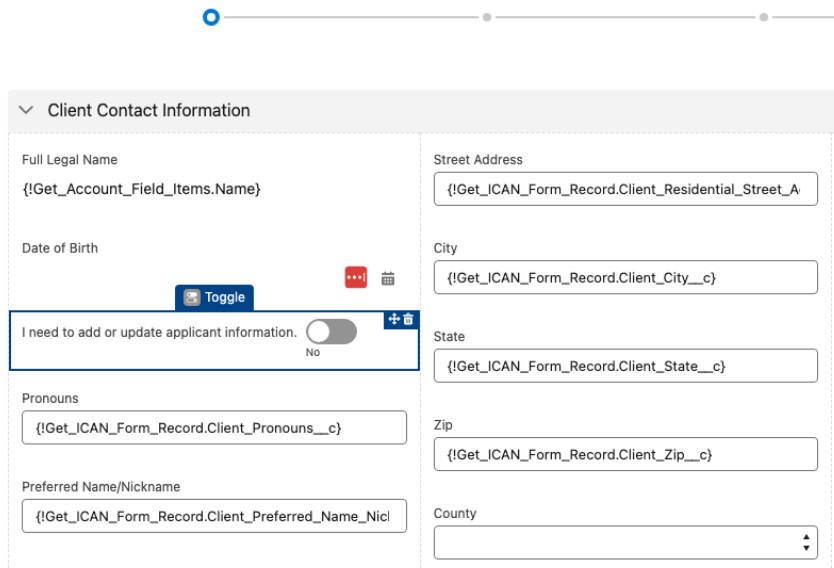This screenshot has height=568, width=834.
Task: Select the Get_Account_Field_Items.Name display text
Action: [141, 189]
